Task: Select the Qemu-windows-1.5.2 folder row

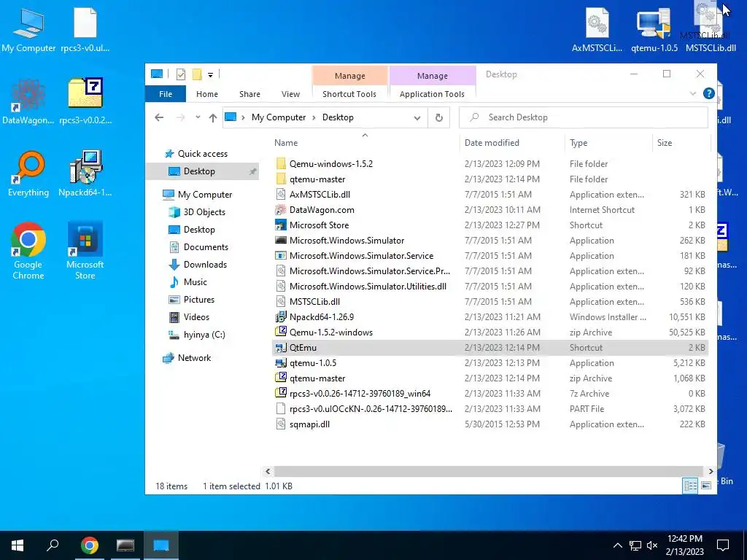Action: [x=491, y=164]
